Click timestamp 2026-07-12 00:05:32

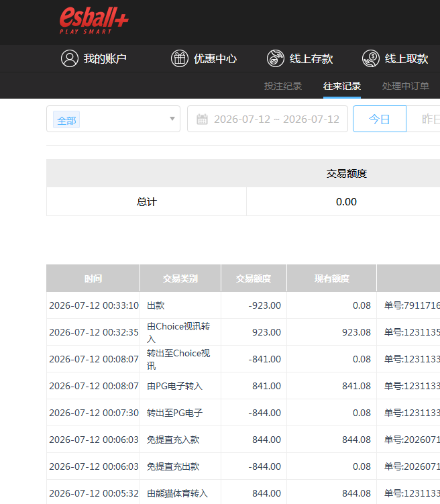pyautogui.click(x=94, y=493)
